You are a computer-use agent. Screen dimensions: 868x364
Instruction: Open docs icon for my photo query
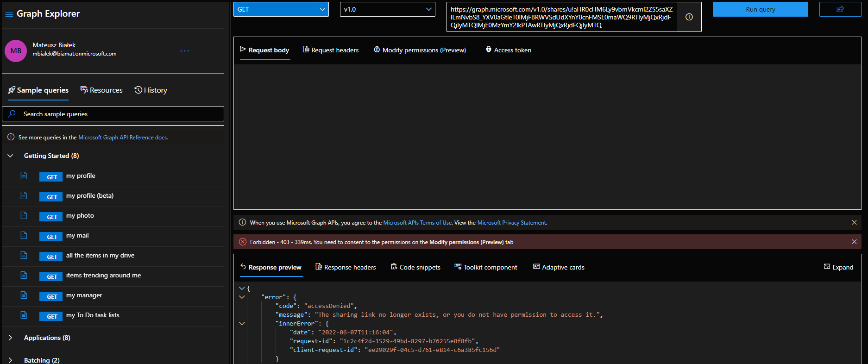coord(24,215)
